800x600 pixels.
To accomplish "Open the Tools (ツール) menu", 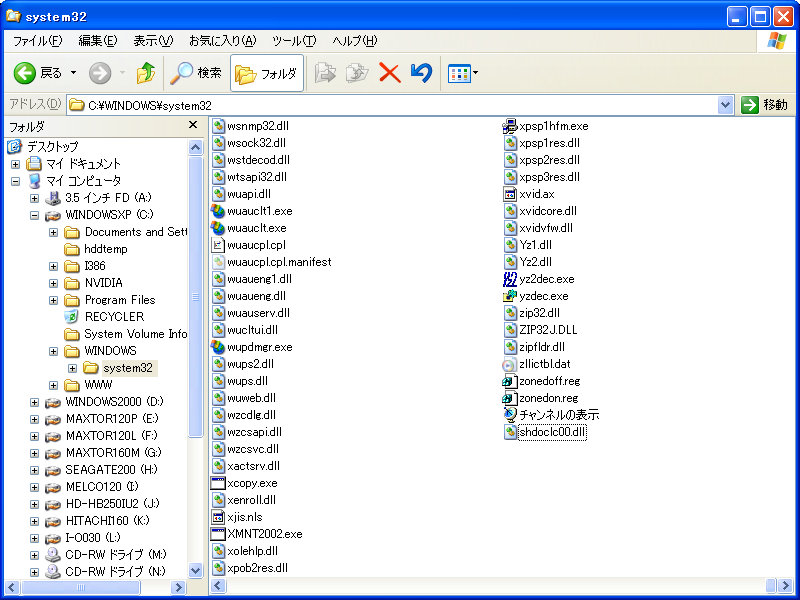I will (x=294, y=41).
